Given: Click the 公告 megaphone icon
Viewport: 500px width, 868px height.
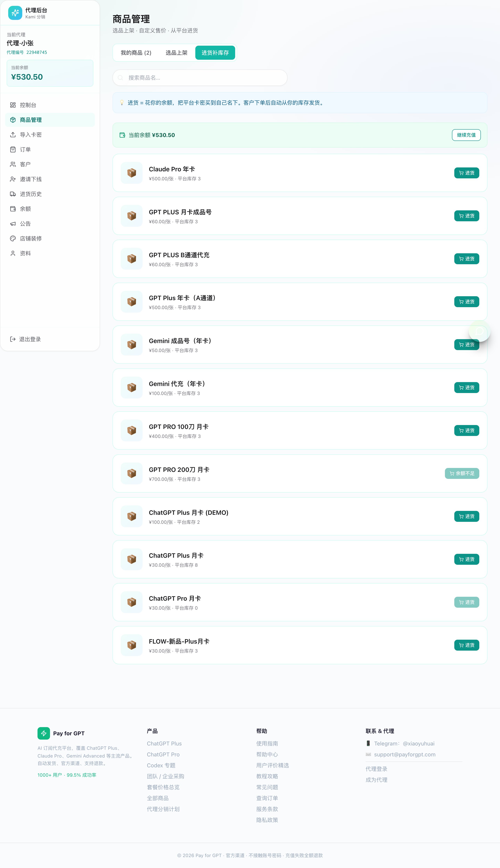Looking at the screenshot, I should 13,224.
